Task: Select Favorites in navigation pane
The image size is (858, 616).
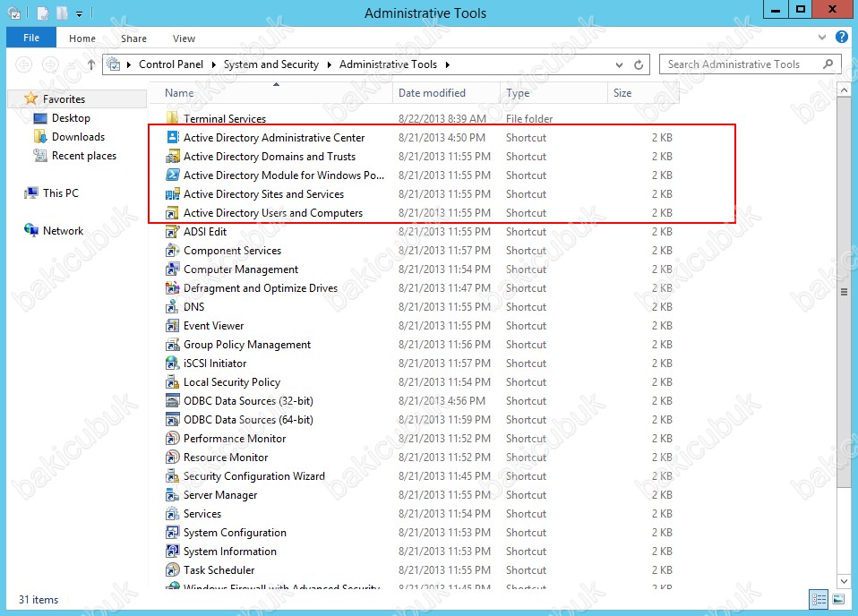Action: [x=64, y=99]
